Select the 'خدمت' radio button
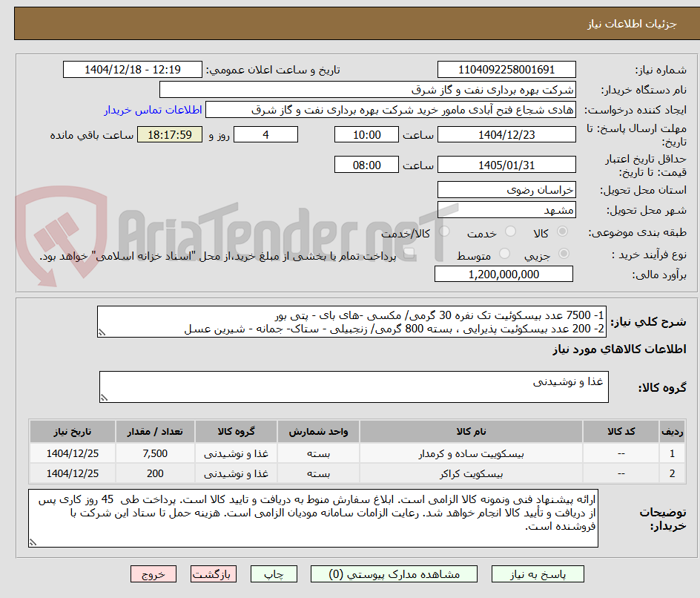This screenshot has width=700, height=598. [x=510, y=231]
